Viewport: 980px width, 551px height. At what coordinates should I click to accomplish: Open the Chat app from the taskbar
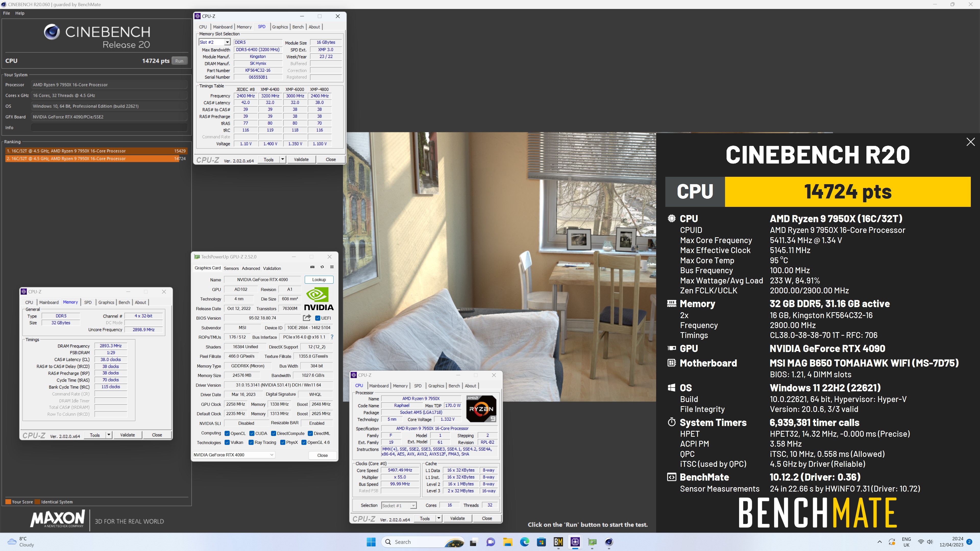[x=490, y=542]
